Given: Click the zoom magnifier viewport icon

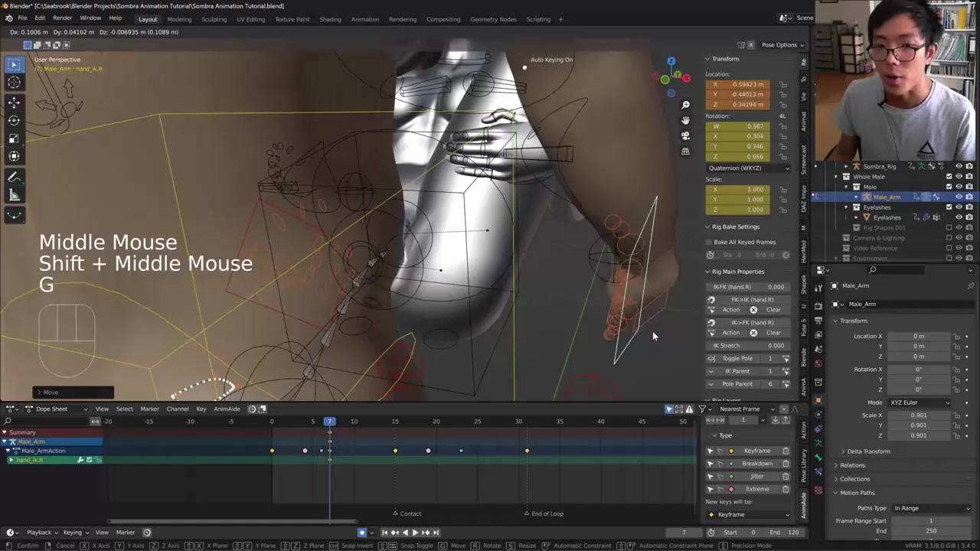Looking at the screenshot, I should click(x=685, y=105).
